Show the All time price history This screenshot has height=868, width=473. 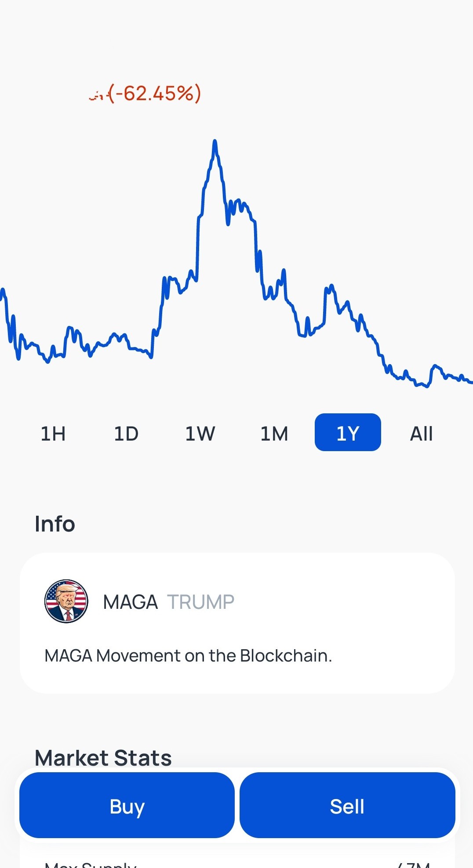pos(421,434)
